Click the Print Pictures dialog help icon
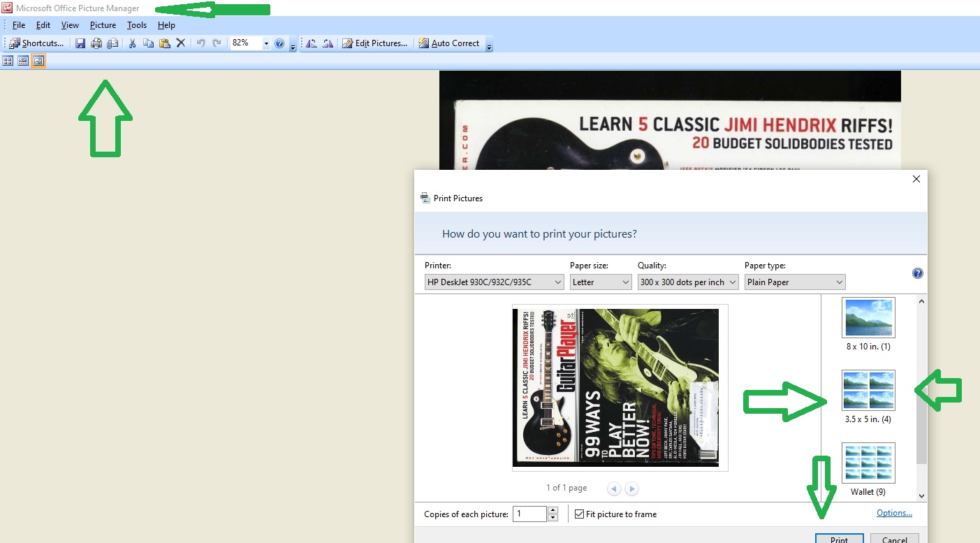 (x=918, y=273)
